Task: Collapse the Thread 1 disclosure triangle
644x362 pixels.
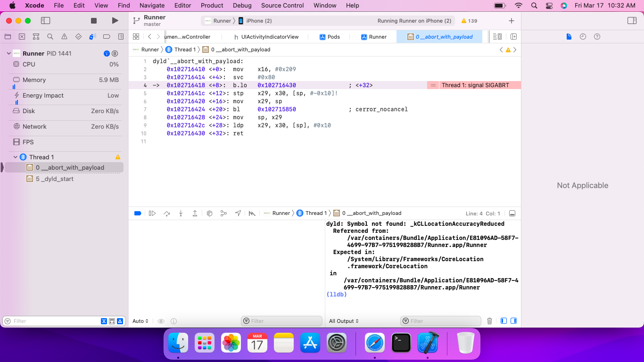Action: (x=15, y=157)
